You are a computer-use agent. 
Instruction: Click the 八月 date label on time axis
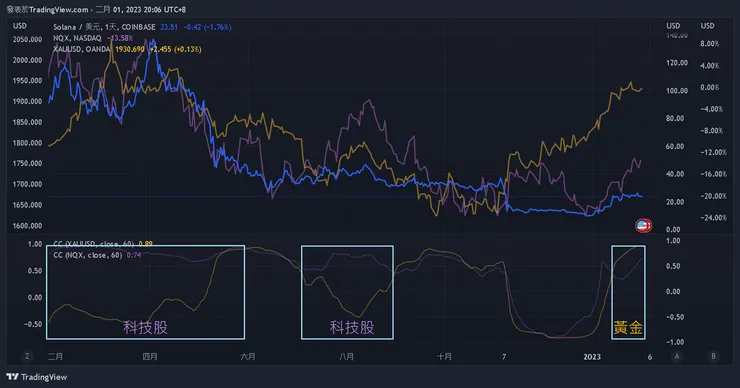pos(346,356)
